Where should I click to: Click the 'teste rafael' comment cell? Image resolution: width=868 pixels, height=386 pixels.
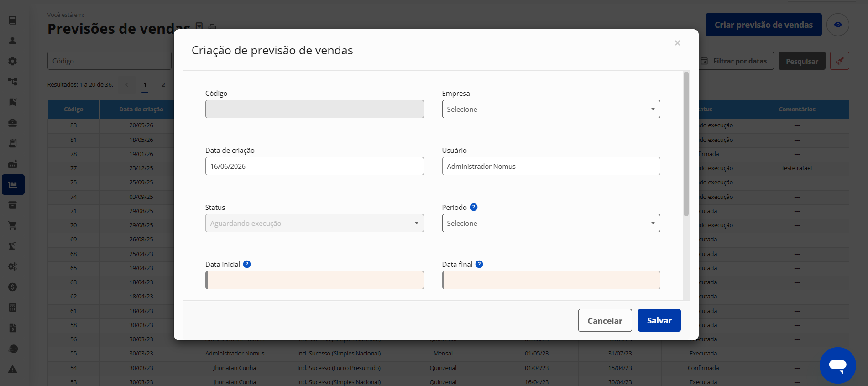pos(797,168)
